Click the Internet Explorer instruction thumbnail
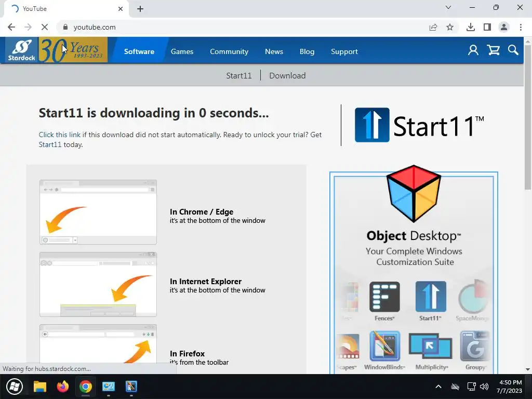Image resolution: width=532 pixels, height=399 pixels. click(x=98, y=284)
